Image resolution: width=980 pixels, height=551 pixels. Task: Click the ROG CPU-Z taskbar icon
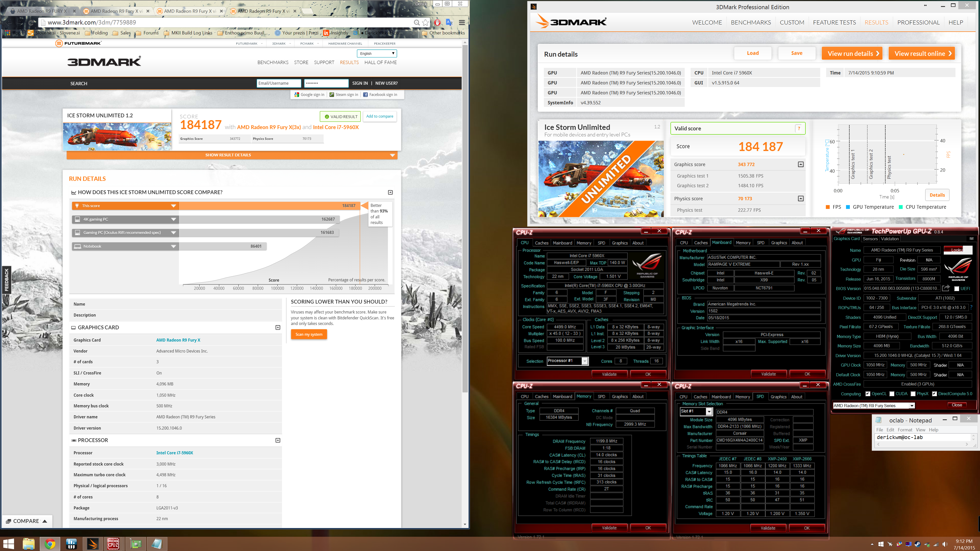click(114, 544)
